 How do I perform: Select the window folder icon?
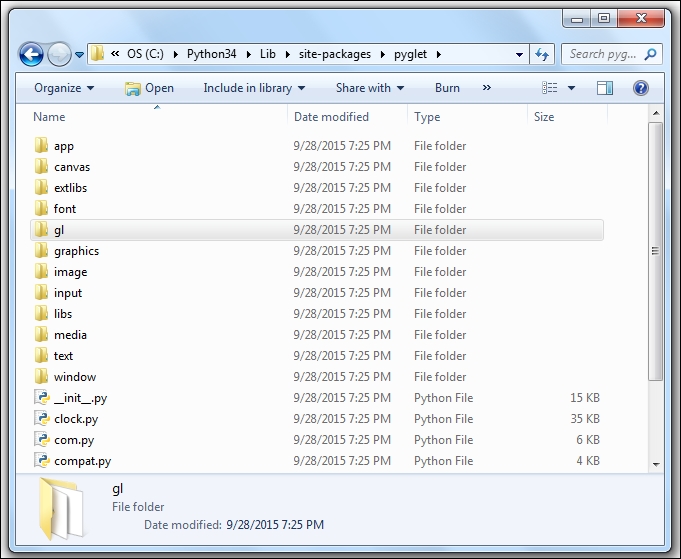tap(41, 376)
